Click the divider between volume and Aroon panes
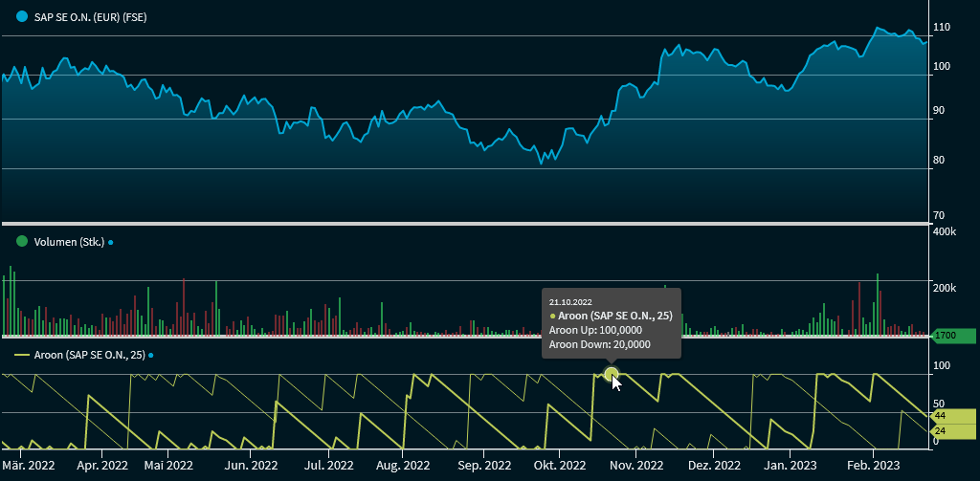The height and width of the screenshot is (481, 980). [464, 337]
